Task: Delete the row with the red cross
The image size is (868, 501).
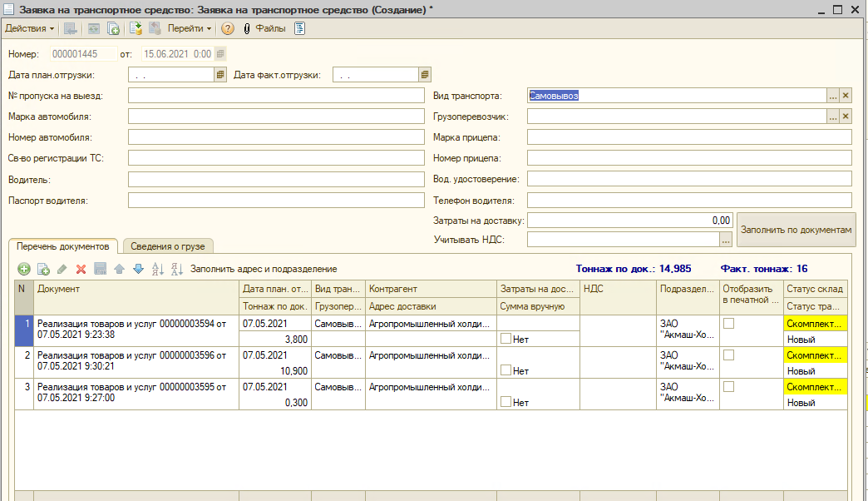Action: pyautogui.click(x=81, y=270)
